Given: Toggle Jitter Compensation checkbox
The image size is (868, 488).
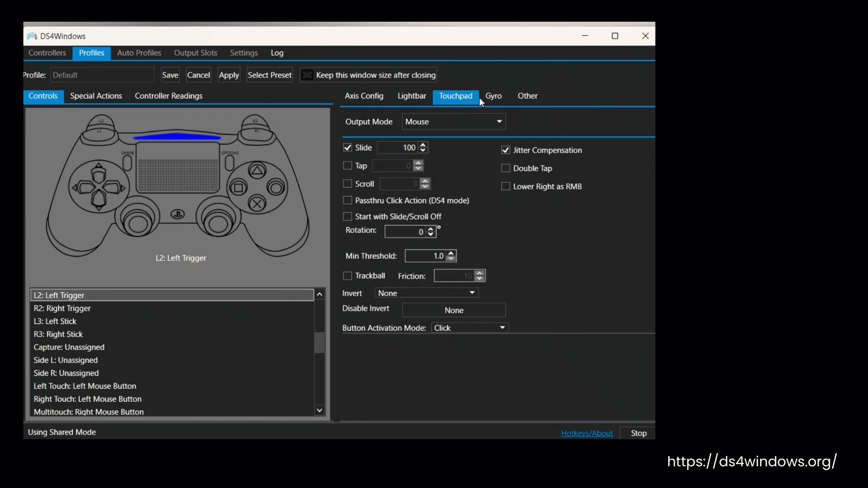Looking at the screenshot, I should click(x=505, y=150).
